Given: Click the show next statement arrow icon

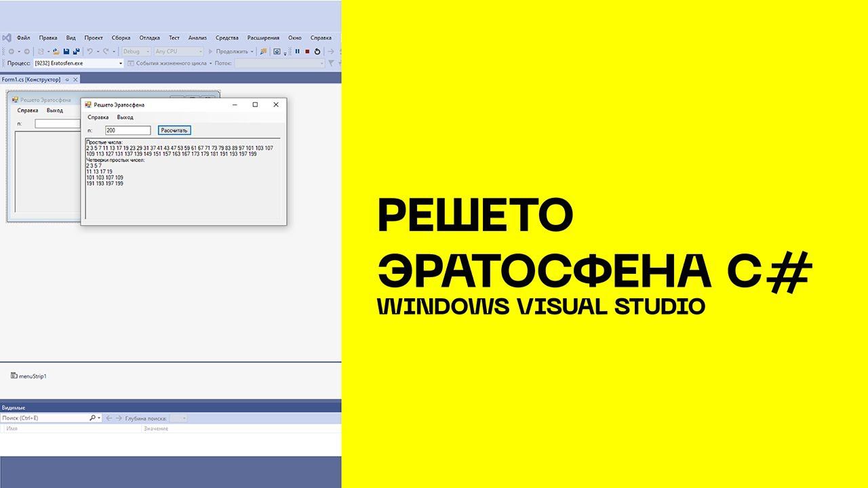Looking at the screenshot, I should tap(331, 52).
